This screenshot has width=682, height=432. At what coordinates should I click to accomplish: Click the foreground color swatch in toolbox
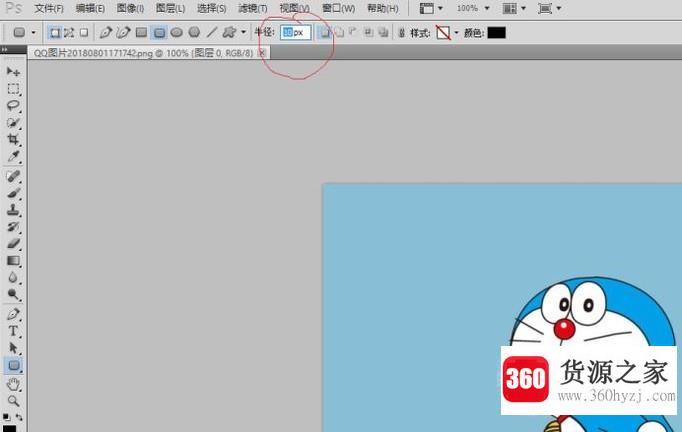[9, 428]
